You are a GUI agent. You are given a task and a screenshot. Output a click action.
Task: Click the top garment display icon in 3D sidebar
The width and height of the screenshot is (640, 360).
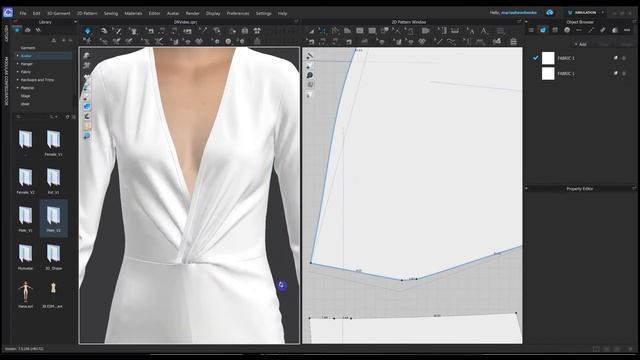pos(87,56)
